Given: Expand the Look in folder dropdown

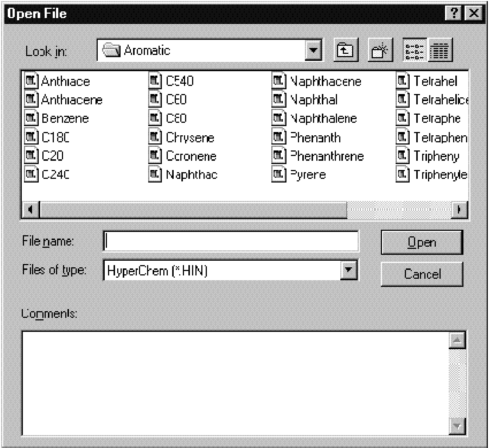Looking at the screenshot, I should [x=313, y=50].
